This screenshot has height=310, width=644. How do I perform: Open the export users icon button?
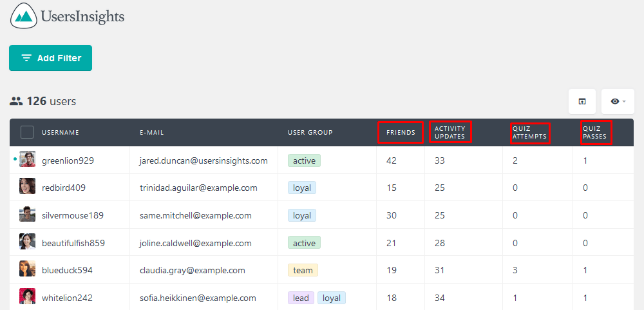coord(582,101)
